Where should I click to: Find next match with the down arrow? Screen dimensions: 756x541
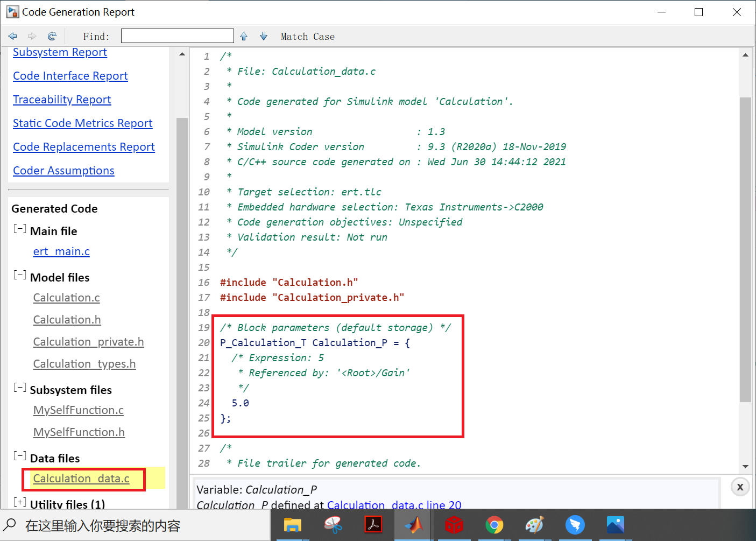[263, 36]
